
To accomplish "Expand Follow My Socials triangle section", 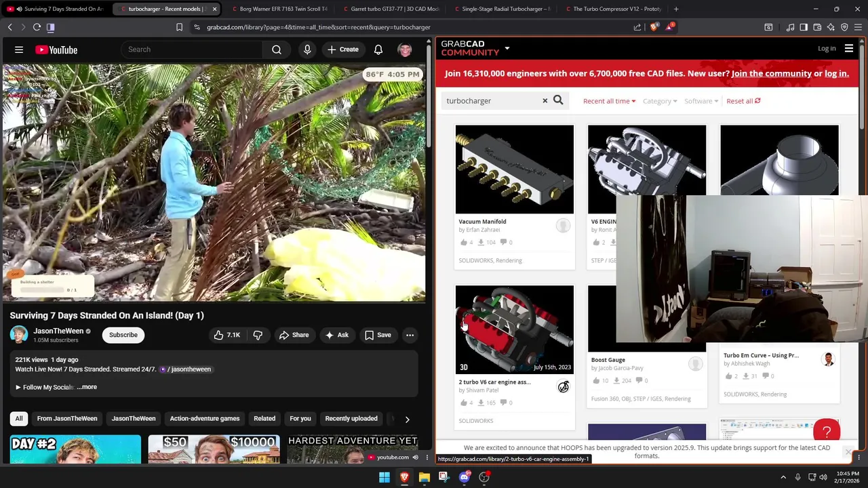I will (x=18, y=387).
